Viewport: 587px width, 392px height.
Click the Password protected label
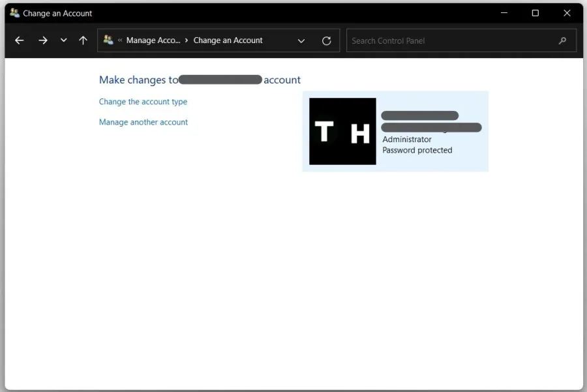click(x=417, y=150)
